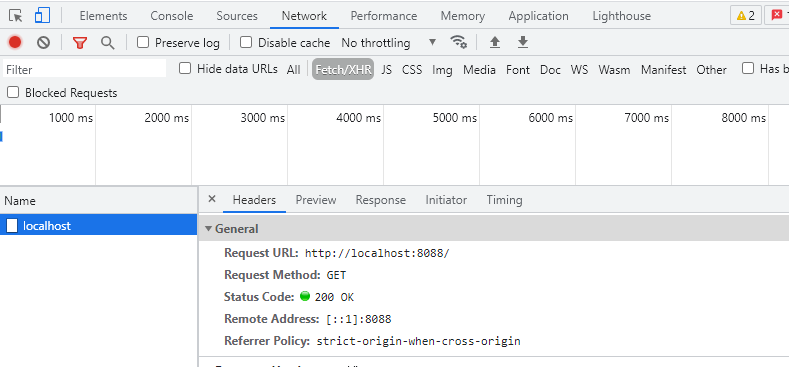Filter requests by WS

[579, 69]
